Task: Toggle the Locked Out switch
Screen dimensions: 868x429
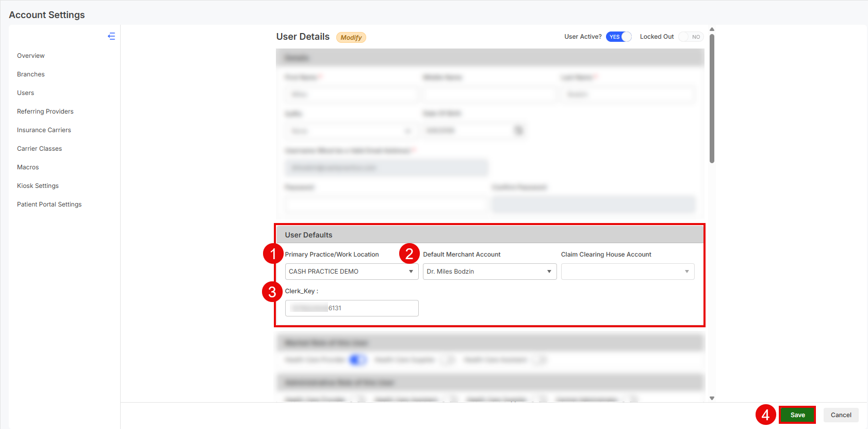Action: (691, 37)
